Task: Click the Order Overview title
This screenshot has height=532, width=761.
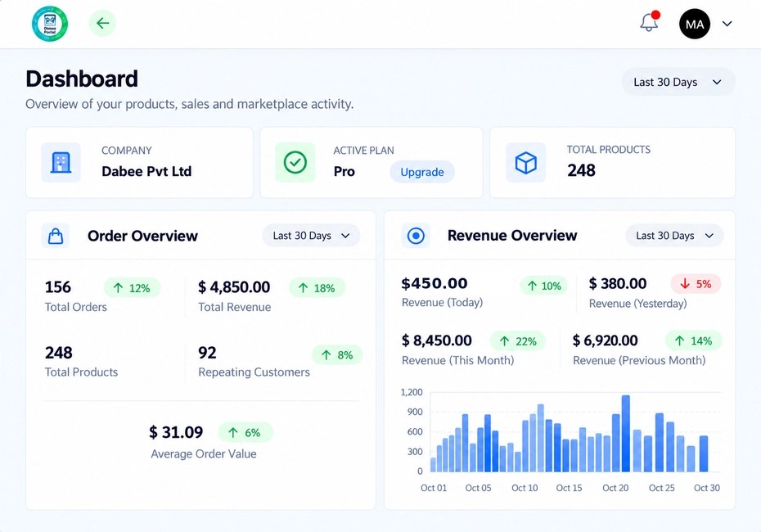Action: (x=142, y=236)
